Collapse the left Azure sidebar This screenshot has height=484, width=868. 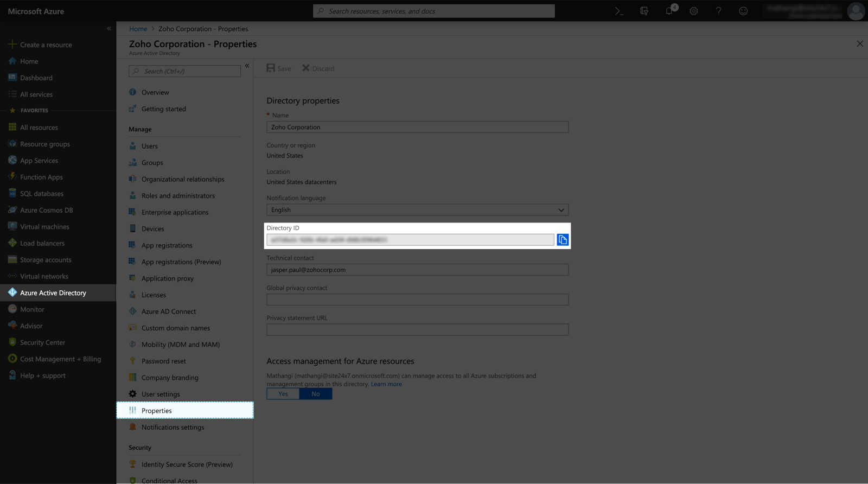pos(109,28)
